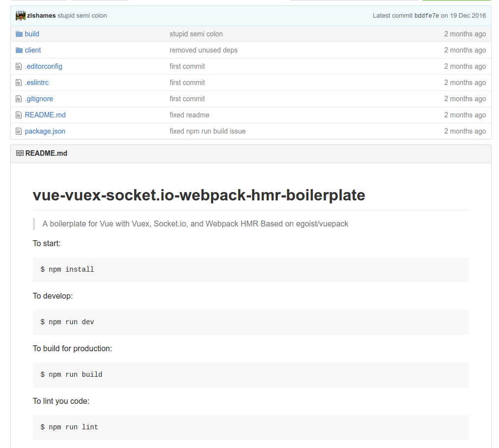Viewport: 499px width, 448px height.
Task: Click the repository title heading in README
Action: click(199, 195)
